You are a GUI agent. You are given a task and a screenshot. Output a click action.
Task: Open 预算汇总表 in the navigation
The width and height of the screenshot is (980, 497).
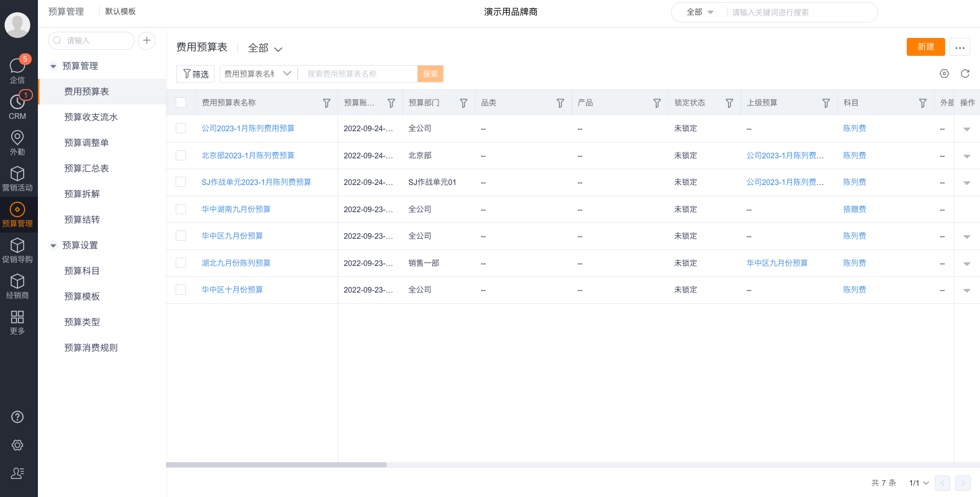86,169
